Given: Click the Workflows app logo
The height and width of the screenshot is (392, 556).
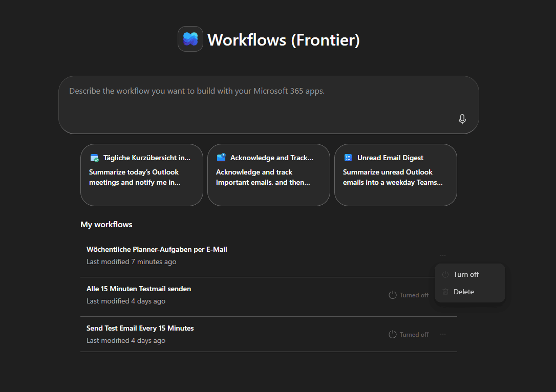Looking at the screenshot, I should [190, 39].
